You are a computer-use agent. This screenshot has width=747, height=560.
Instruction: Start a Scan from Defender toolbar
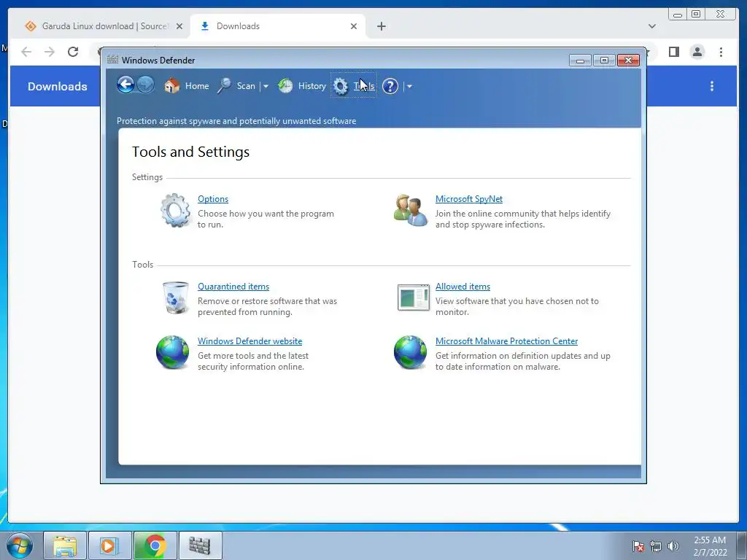pos(246,86)
